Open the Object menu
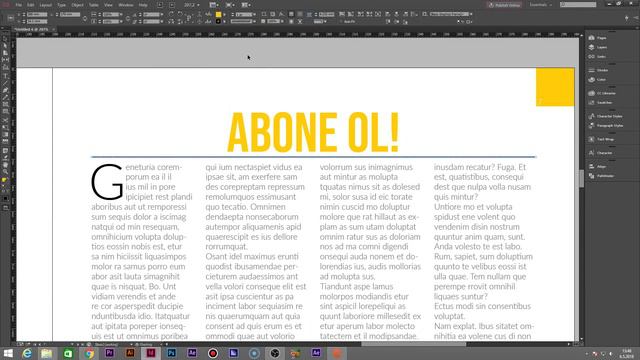The image size is (640, 360). [78, 5]
